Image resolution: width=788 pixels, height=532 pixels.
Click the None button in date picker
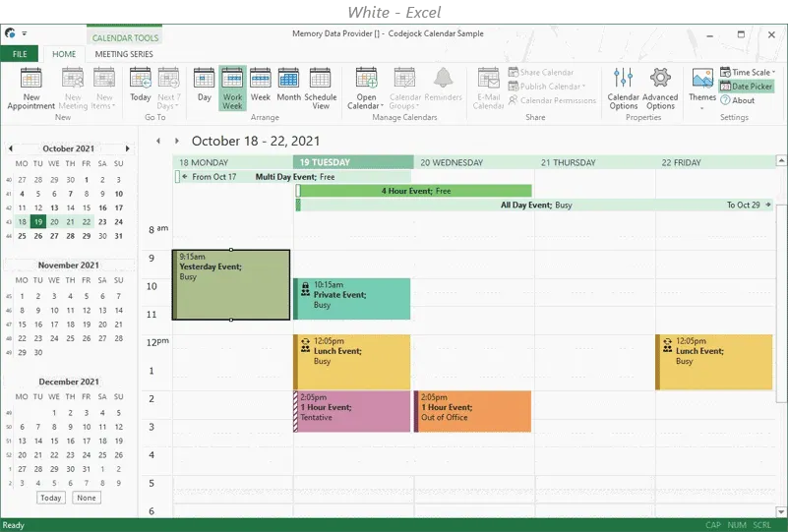click(x=87, y=498)
